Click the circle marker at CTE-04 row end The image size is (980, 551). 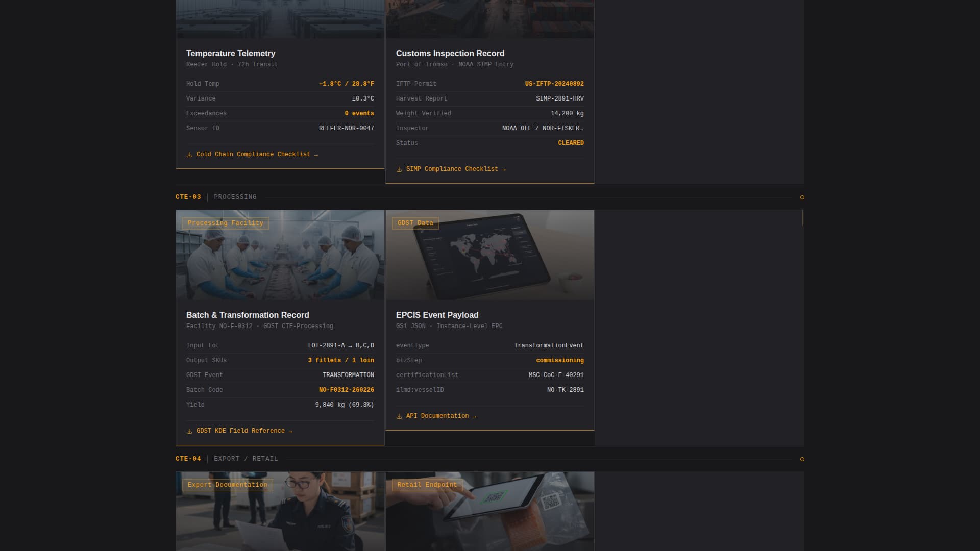[802, 459]
